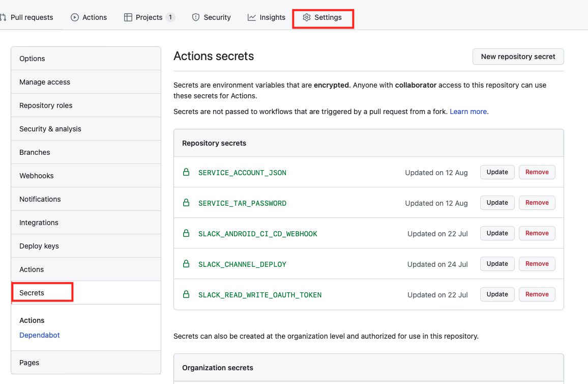This screenshot has height=384, width=588.
Task: Update the SLACK_ANDROID_CI_CD_WEBHOOK secret
Action: coord(497,233)
